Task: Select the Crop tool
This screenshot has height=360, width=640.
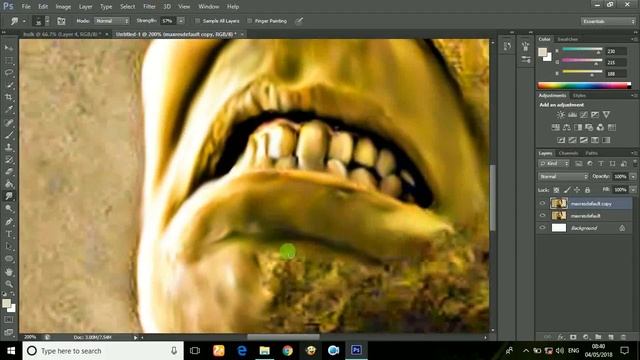Action: pyautogui.click(x=9, y=97)
